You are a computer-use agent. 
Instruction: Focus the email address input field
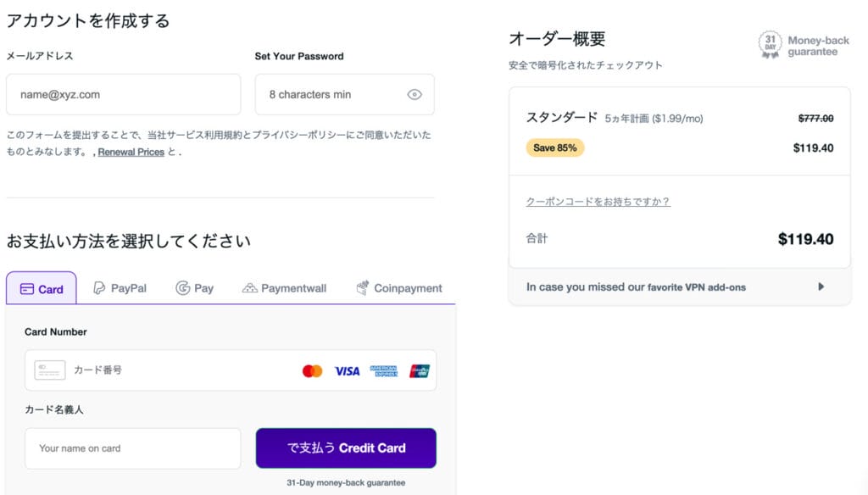coord(123,94)
